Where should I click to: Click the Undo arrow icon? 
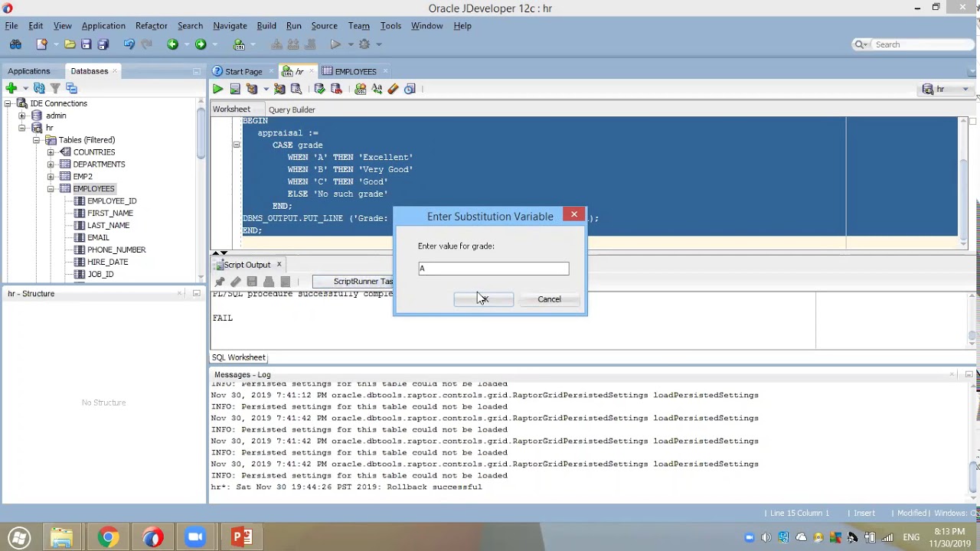point(129,44)
